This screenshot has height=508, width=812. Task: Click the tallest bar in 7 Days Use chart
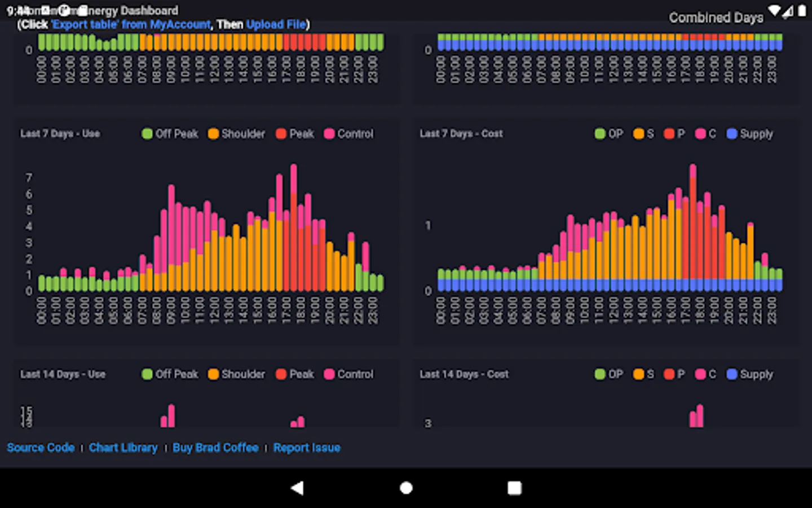coord(293,227)
